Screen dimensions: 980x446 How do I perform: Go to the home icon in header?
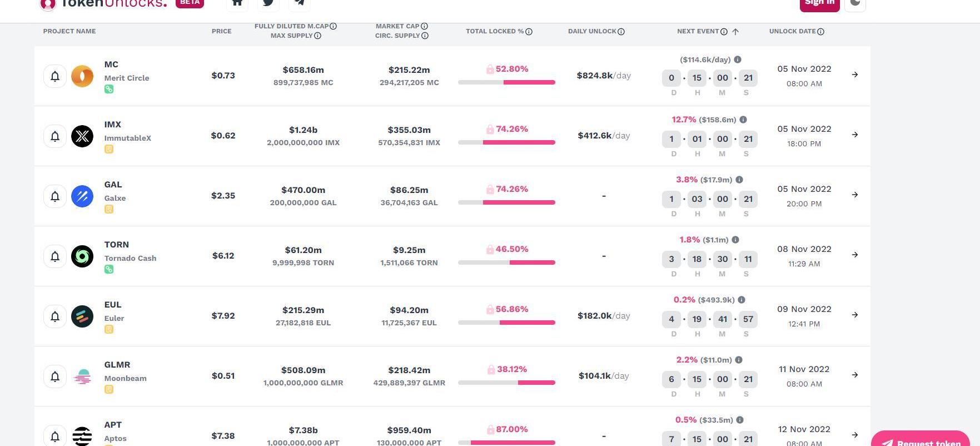(x=237, y=3)
